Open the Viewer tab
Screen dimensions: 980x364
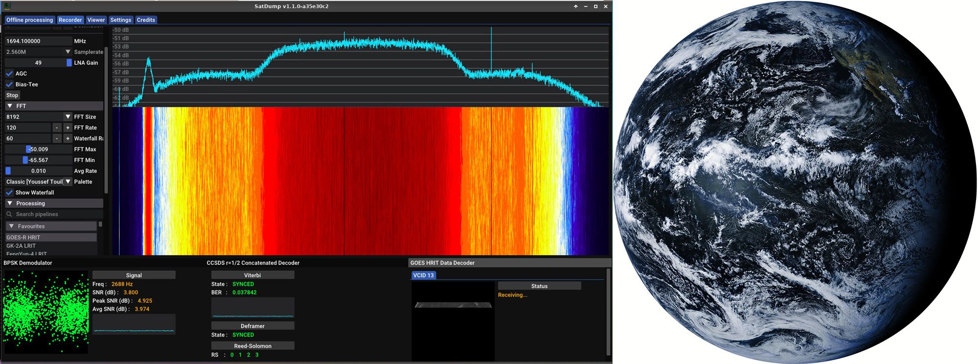pos(96,20)
